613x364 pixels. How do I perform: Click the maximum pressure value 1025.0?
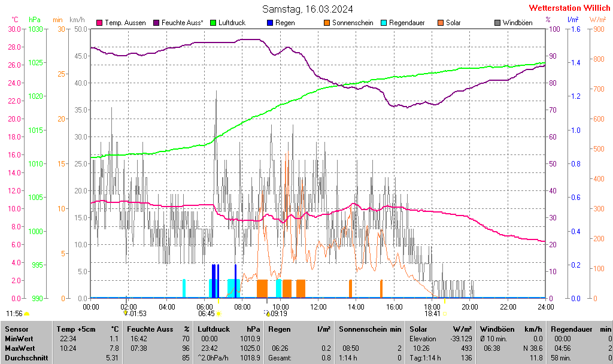[250, 348]
